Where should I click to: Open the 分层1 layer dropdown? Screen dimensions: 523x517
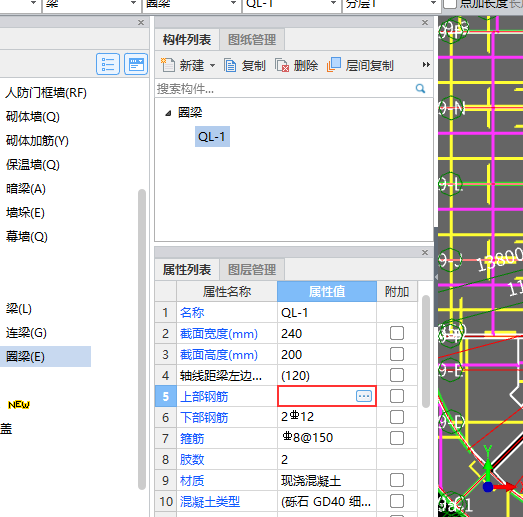coord(433,3)
